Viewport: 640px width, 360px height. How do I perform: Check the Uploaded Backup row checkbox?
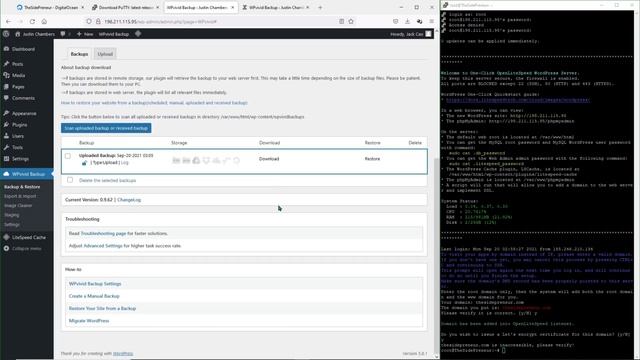[68, 156]
